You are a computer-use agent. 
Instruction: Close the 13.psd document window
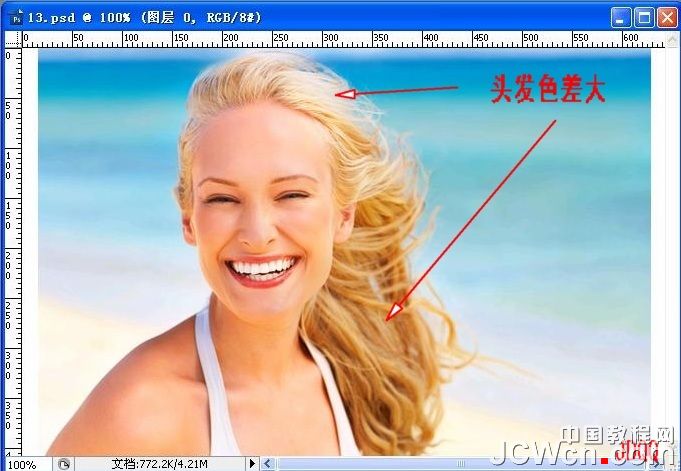pyautogui.click(x=665, y=17)
